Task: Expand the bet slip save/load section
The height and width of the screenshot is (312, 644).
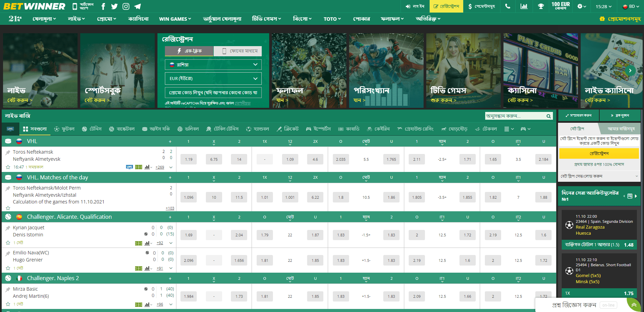Action: [x=599, y=176]
